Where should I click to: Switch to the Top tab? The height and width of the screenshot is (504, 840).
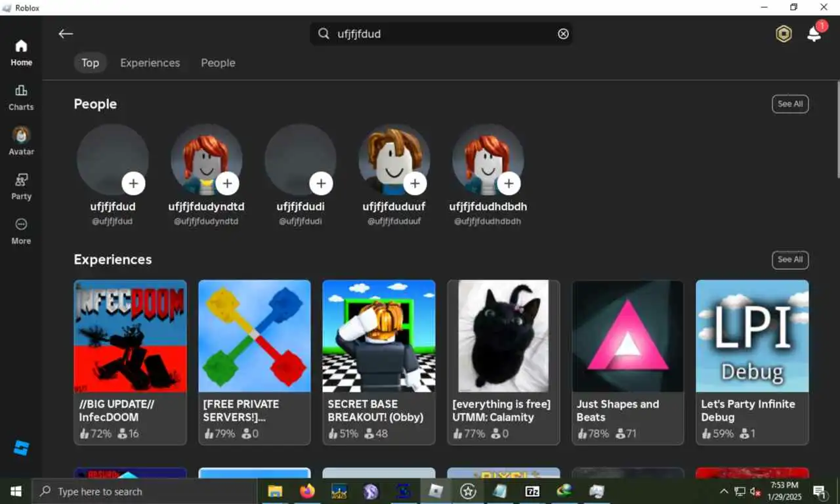click(90, 63)
